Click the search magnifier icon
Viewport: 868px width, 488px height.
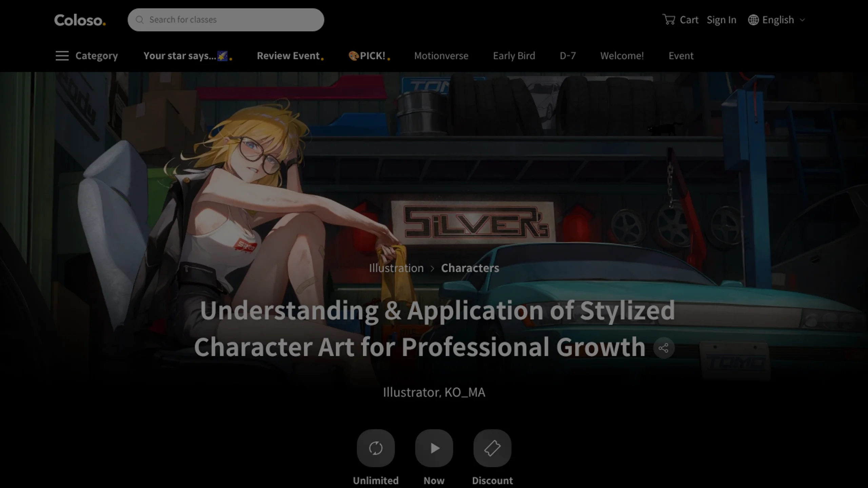point(140,20)
